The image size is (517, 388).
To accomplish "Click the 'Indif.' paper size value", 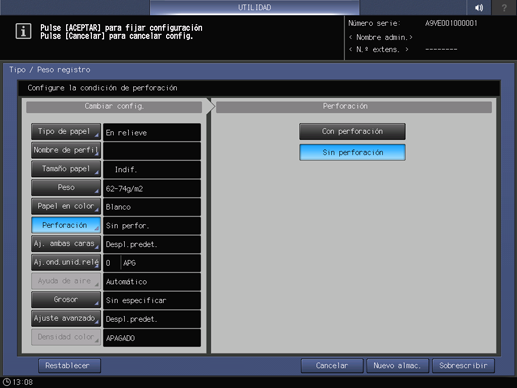I will [152, 170].
